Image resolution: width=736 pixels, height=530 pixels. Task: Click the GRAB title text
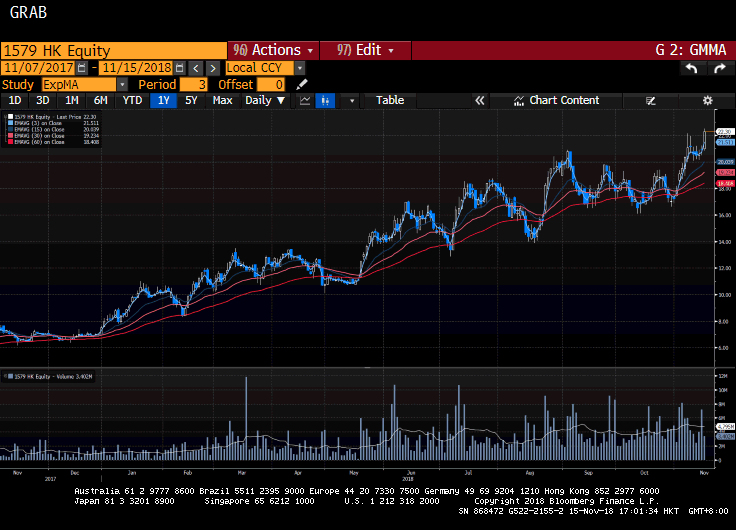(28, 13)
